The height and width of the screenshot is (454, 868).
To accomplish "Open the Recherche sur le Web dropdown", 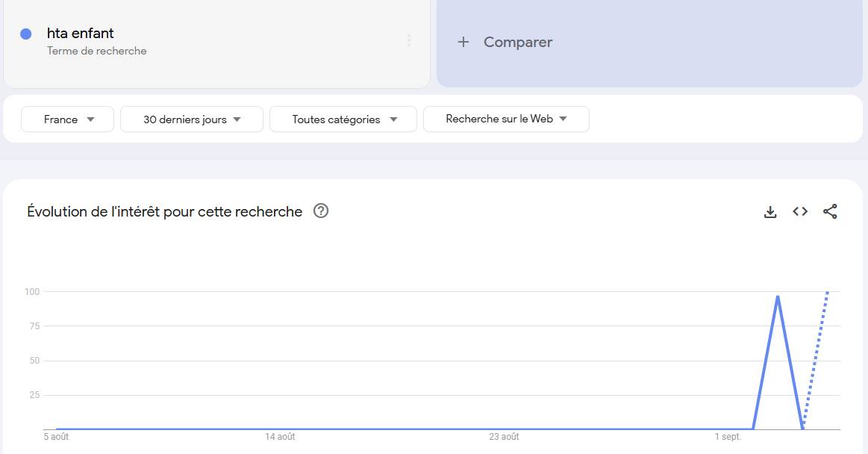I will [x=506, y=119].
